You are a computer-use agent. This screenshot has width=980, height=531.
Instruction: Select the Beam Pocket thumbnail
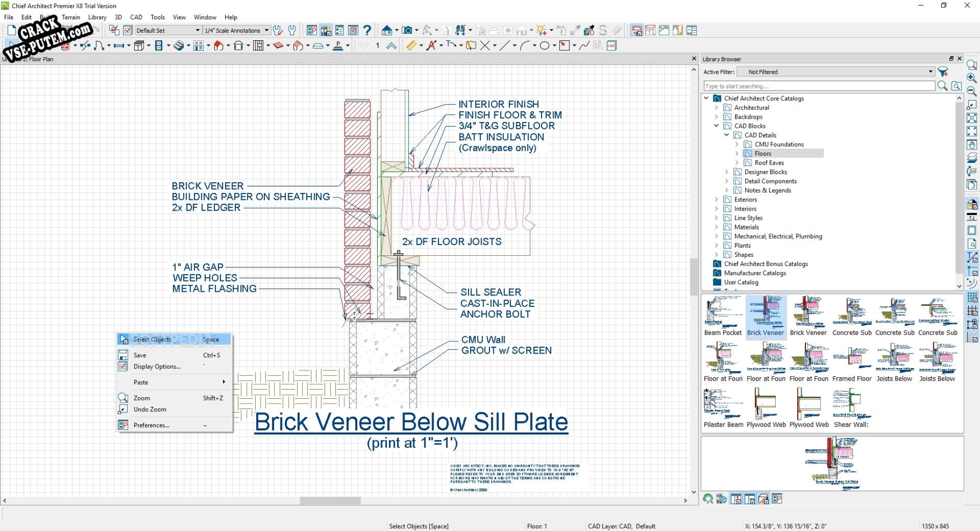[723, 317]
